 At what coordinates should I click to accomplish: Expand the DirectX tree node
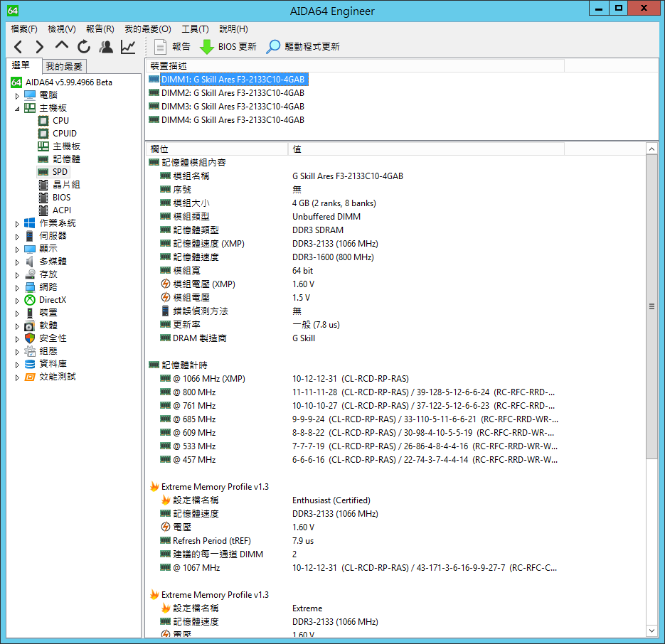[17, 301]
